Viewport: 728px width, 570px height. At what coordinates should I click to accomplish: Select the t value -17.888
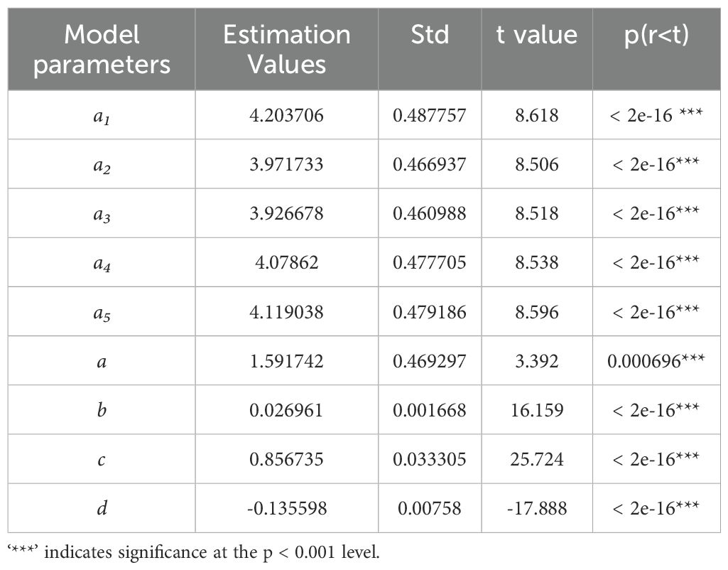click(537, 508)
